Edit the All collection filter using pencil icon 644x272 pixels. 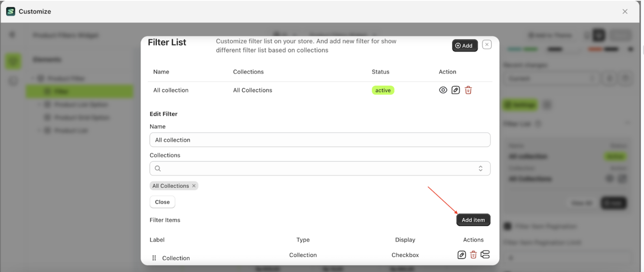(x=455, y=90)
